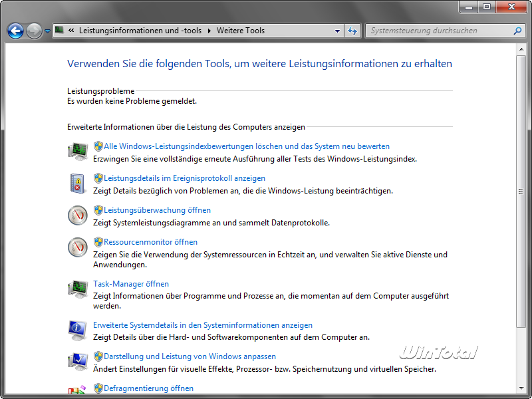This screenshot has width=532, height=399.
Task: Click the Erweiterte Informationen über die Leistung heading
Action: coord(186,127)
